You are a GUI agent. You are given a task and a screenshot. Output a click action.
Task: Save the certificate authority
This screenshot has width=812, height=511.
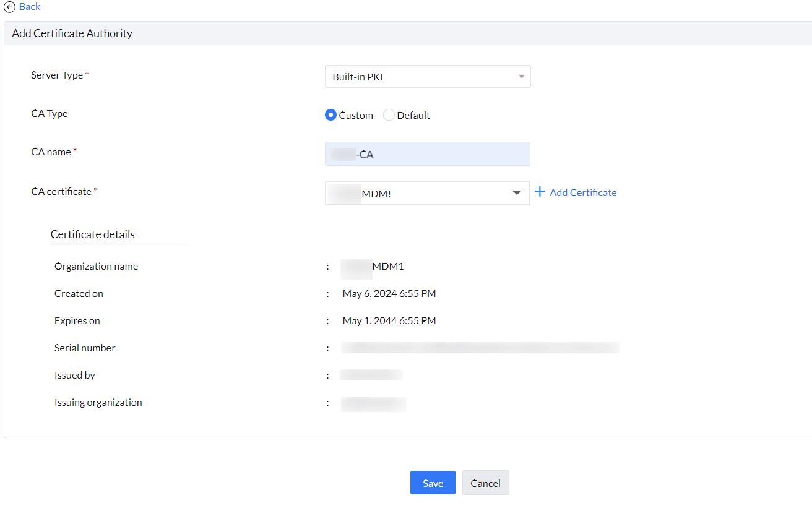[x=433, y=483]
